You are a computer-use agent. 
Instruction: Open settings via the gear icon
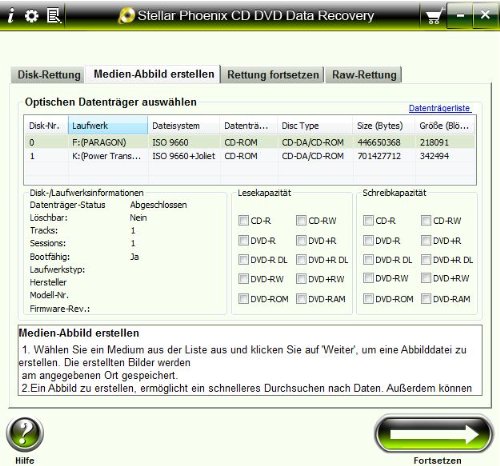click(31, 16)
